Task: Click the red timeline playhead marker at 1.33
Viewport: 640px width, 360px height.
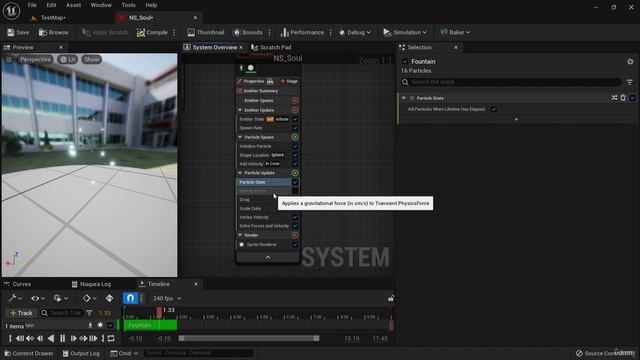Action: click(x=159, y=312)
